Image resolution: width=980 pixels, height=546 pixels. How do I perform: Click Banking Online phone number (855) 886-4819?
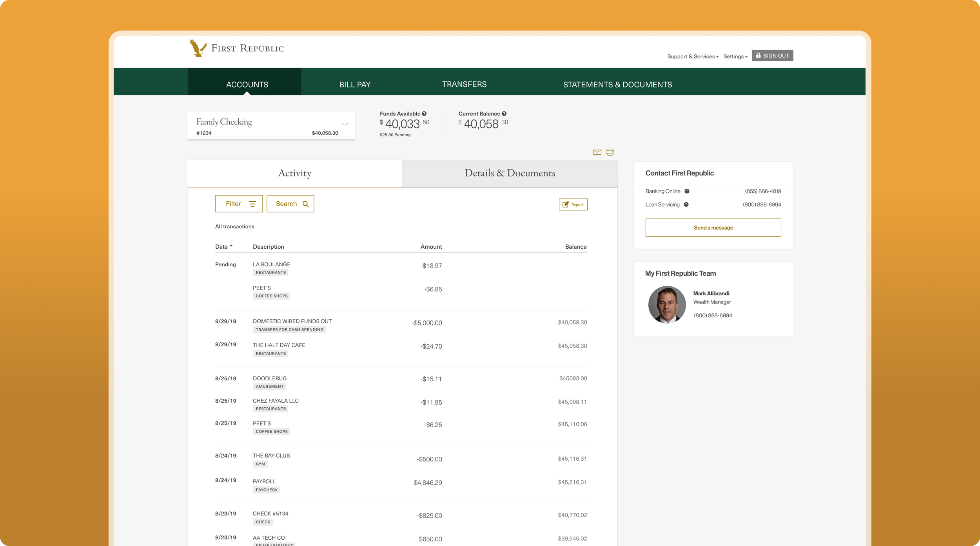pyautogui.click(x=763, y=192)
